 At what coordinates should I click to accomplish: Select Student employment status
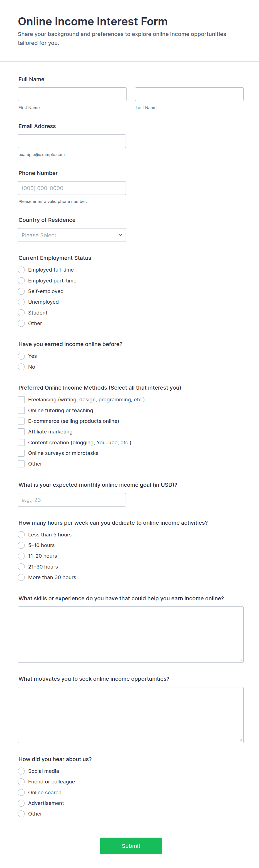21,313
